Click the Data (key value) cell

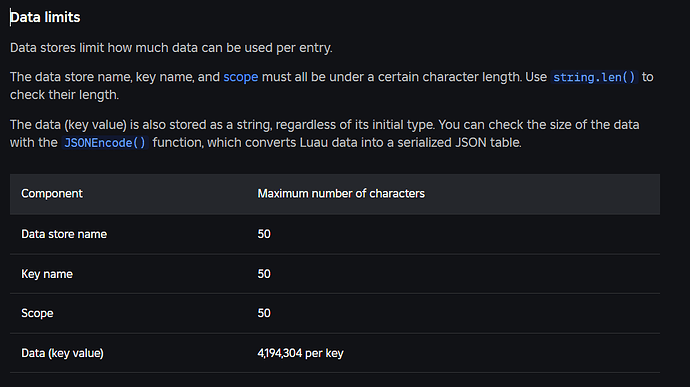[x=62, y=353]
